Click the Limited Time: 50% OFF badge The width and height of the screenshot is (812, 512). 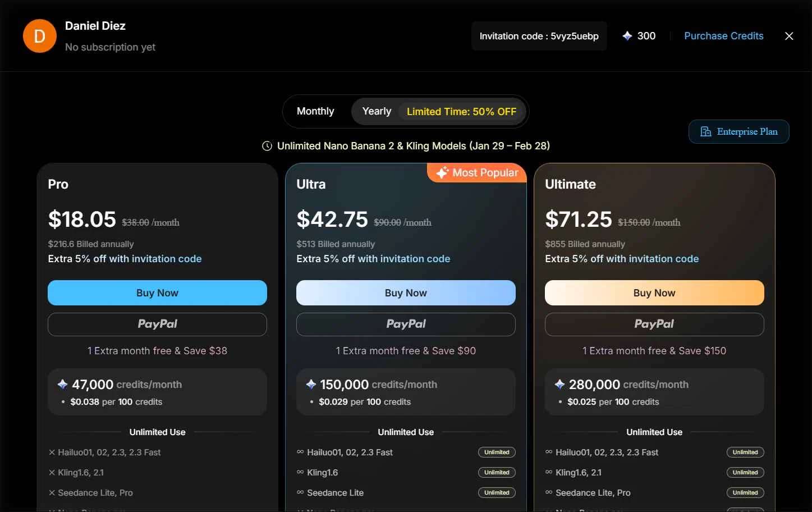461,112
